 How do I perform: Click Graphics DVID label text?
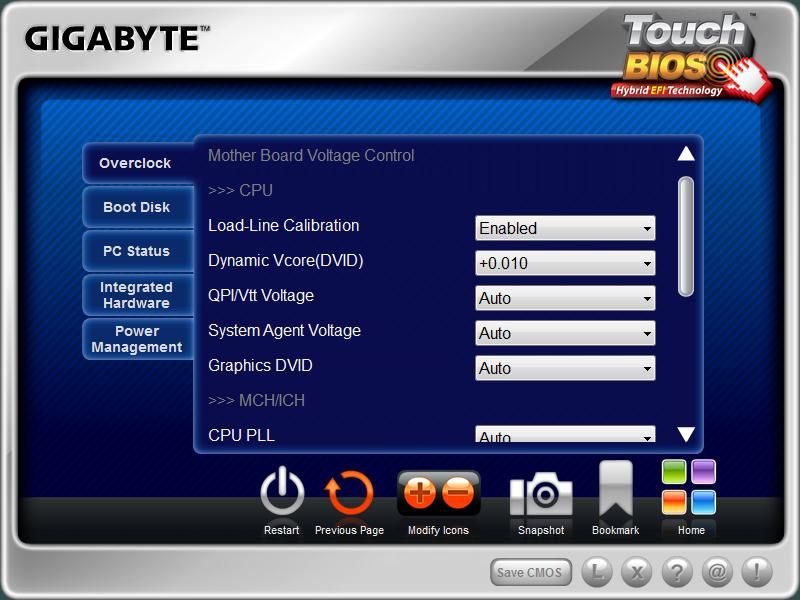(x=260, y=365)
